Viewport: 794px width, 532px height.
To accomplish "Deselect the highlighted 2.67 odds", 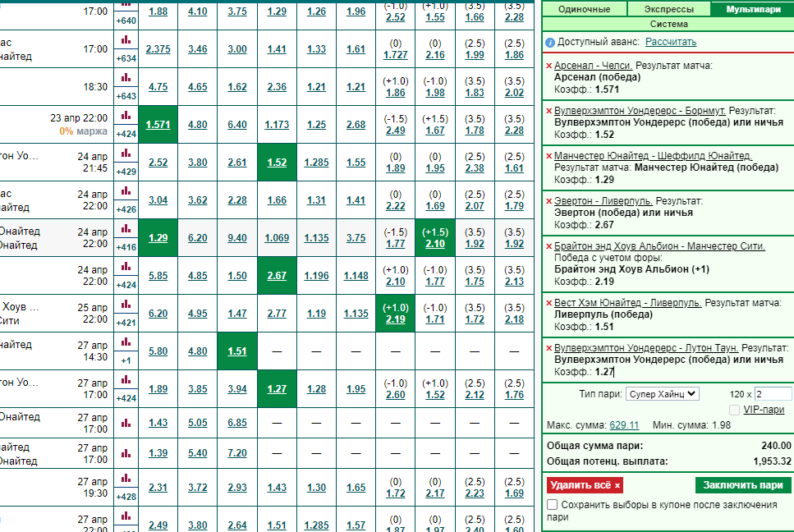I will (x=277, y=276).
